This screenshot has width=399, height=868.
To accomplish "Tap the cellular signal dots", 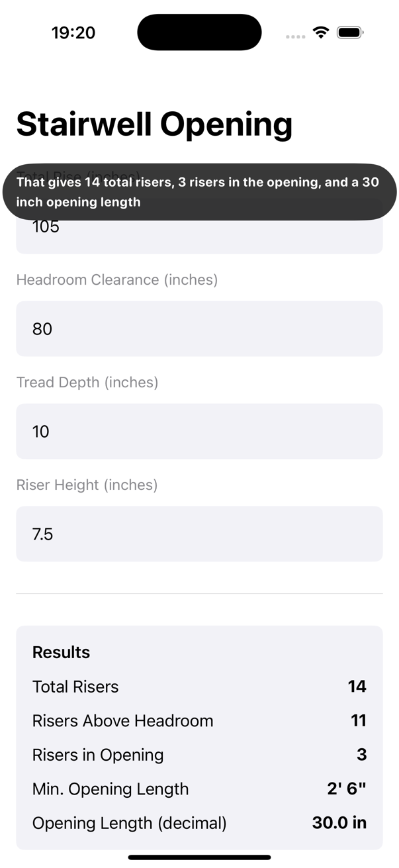I will pos(295,36).
